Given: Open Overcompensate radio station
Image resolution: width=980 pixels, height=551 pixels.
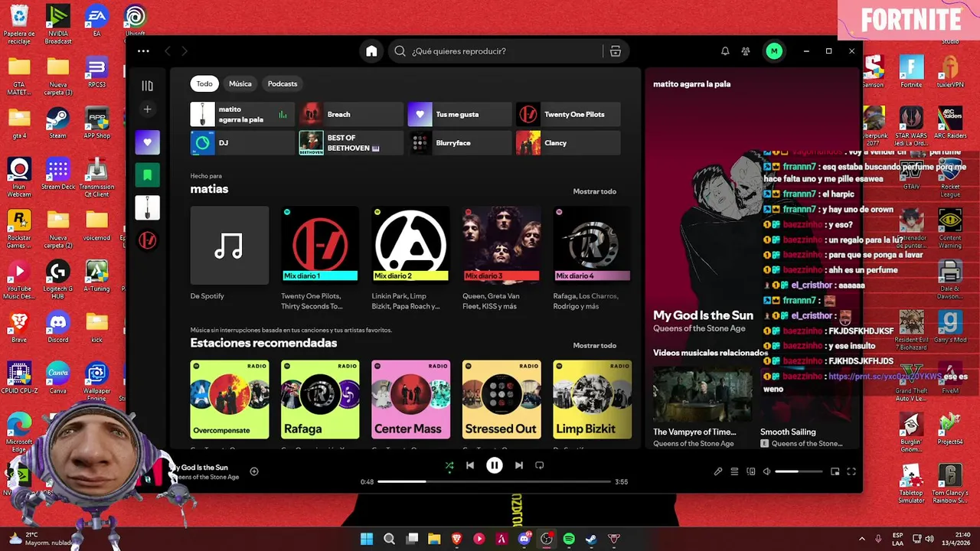Looking at the screenshot, I should [x=230, y=399].
